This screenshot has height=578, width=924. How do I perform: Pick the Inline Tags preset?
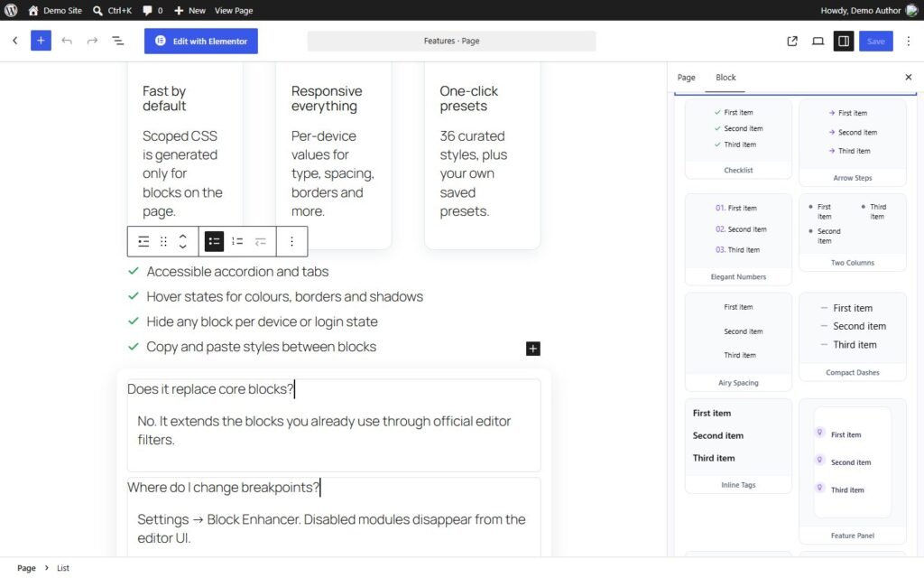pos(738,446)
